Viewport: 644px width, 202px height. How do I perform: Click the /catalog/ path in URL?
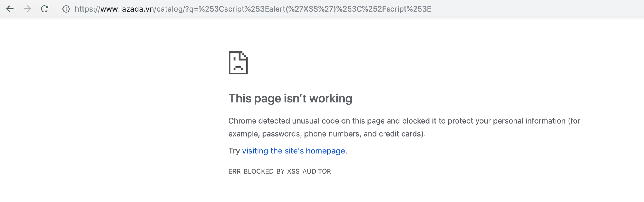tap(169, 9)
